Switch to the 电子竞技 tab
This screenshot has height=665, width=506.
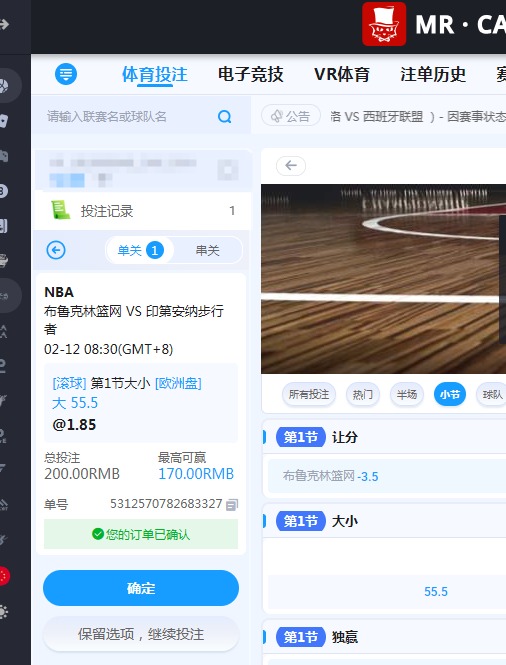[250, 75]
